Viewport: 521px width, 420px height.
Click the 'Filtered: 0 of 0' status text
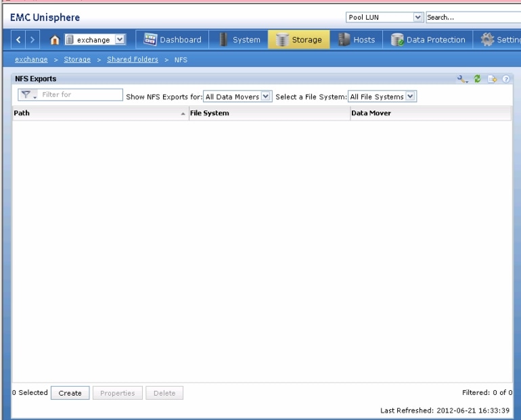(x=487, y=392)
